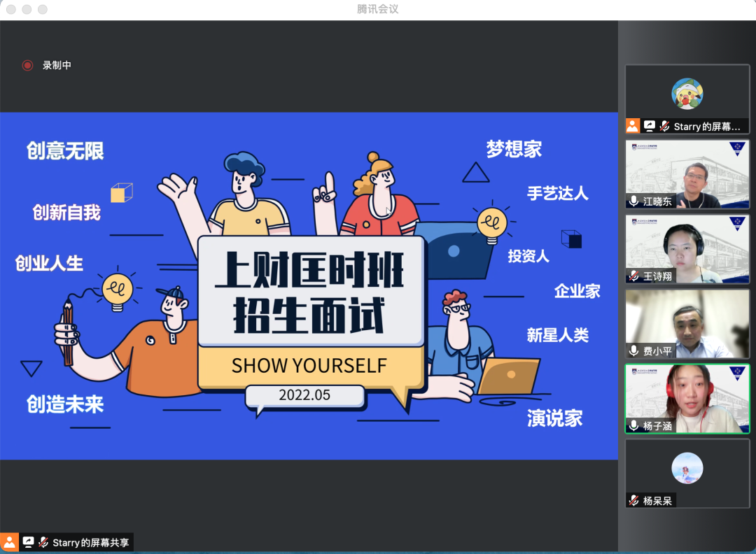
Task: Click Starry's Pikachu avatar picture
Action: [687, 94]
